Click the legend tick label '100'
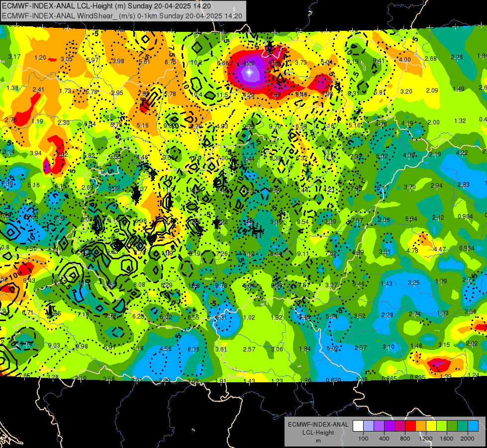487x448 pixels. click(x=363, y=439)
